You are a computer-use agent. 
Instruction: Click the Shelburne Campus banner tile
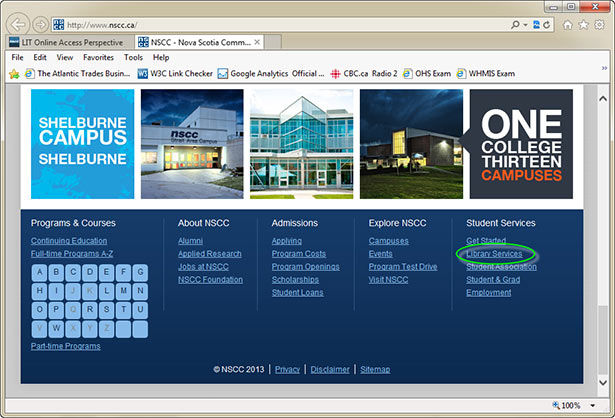click(82, 144)
